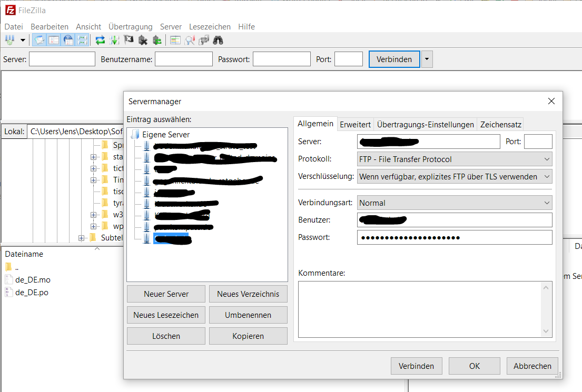
Task: Disconnect from server toolbar icon
Action: (143, 40)
